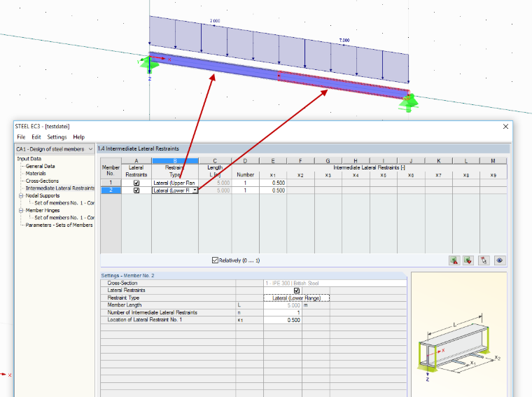The width and height of the screenshot is (532, 397).
Task: Select member row number 2 header
Action: click(x=111, y=190)
